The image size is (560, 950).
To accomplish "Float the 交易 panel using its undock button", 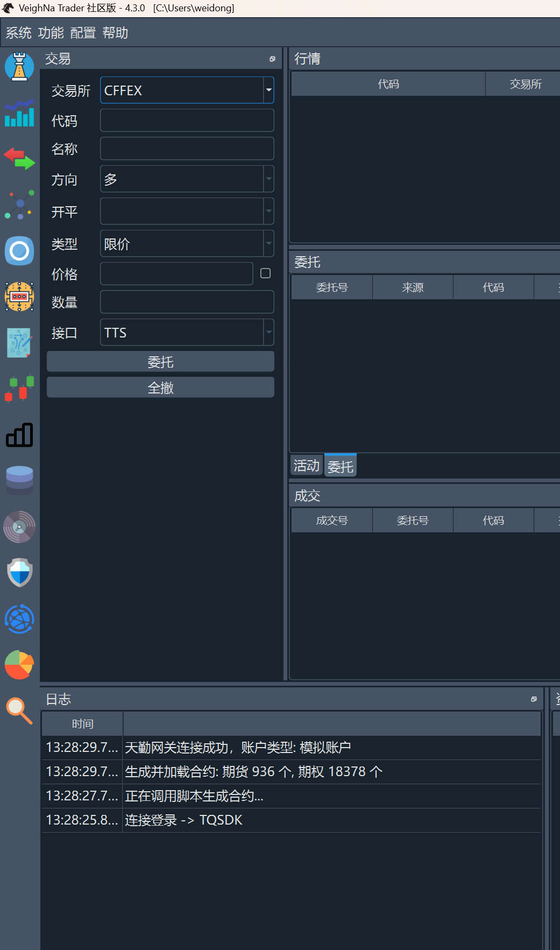I will pyautogui.click(x=272, y=59).
